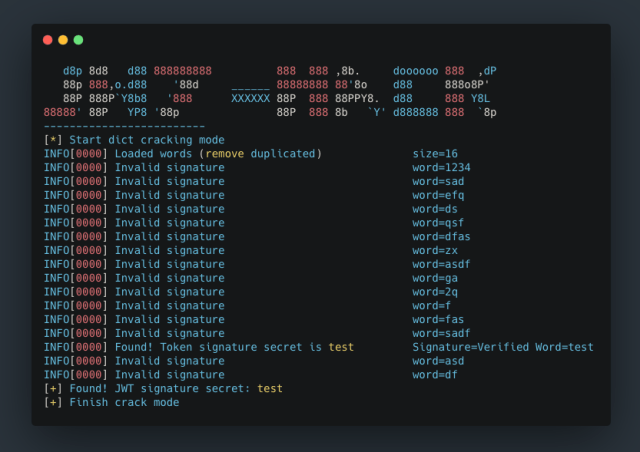Click 'Found! Token signature secret is test' line
The image size is (640, 452).
(x=234, y=347)
